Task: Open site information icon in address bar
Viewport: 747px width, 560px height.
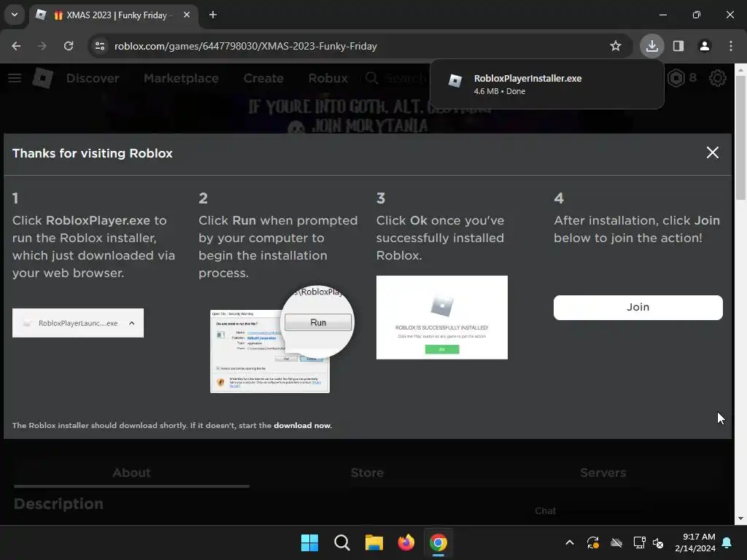Action: coord(100,46)
